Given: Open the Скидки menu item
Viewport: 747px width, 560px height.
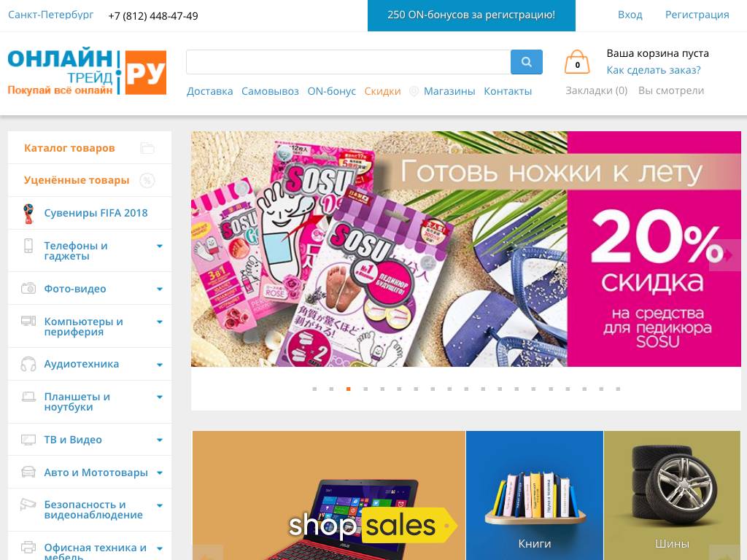Looking at the screenshot, I should 382,91.
